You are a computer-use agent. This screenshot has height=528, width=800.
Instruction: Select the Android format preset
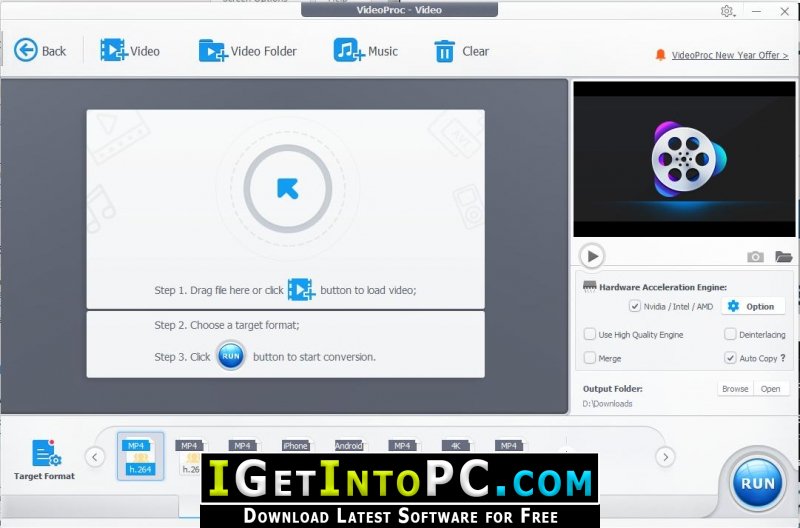click(348, 446)
